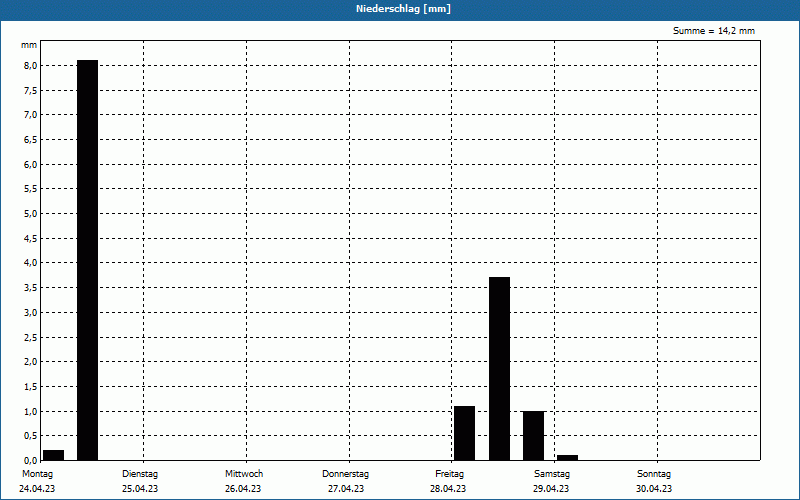This screenshot has width=800, height=500.
Task: Click the date '28.04.23'
Action: (x=448, y=489)
